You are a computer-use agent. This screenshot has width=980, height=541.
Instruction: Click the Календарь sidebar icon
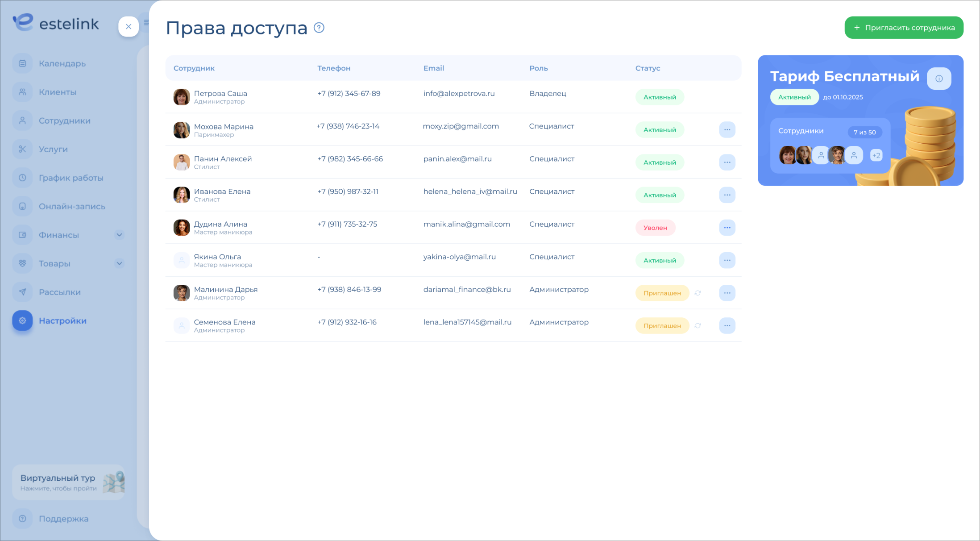22,63
